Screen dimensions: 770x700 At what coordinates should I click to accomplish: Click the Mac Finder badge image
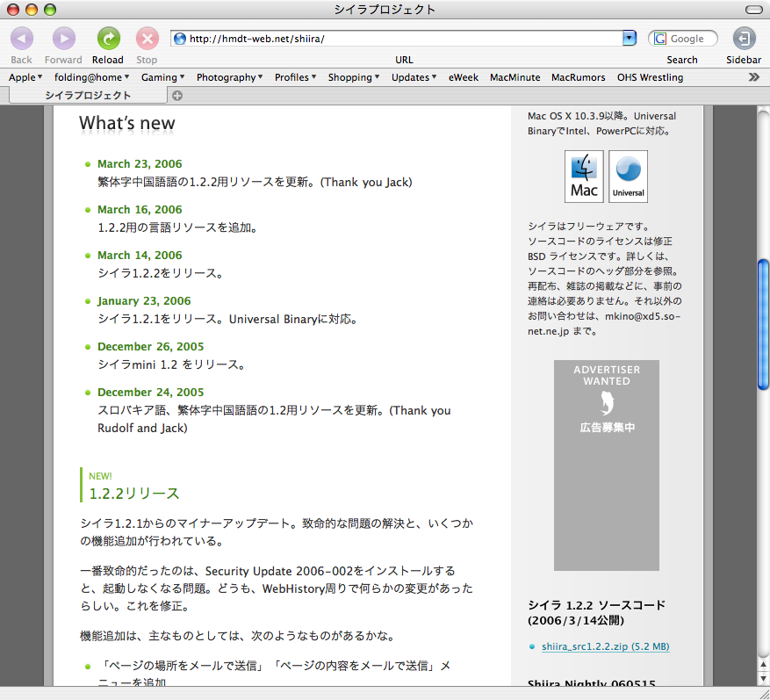point(584,177)
